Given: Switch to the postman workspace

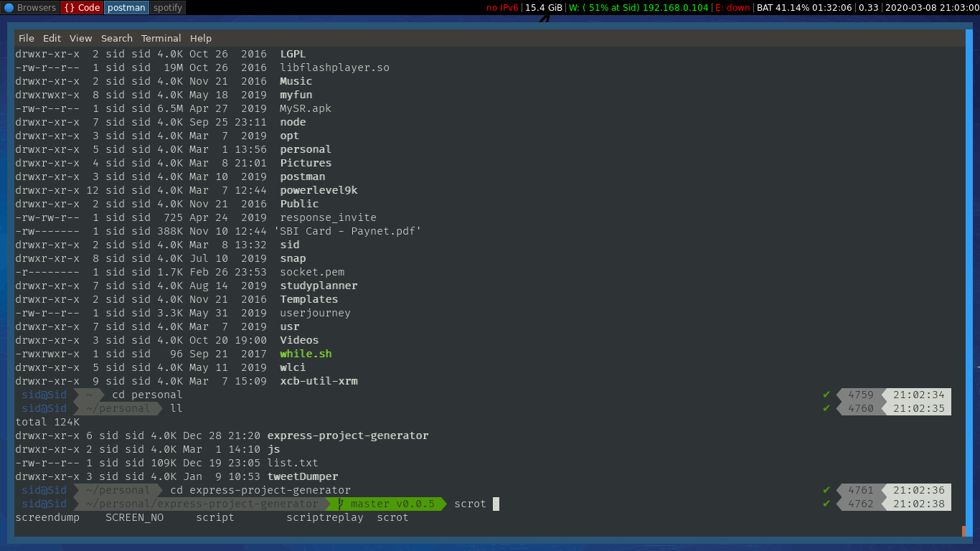Looking at the screenshot, I should pyautogui.click(x=126, y=7).
